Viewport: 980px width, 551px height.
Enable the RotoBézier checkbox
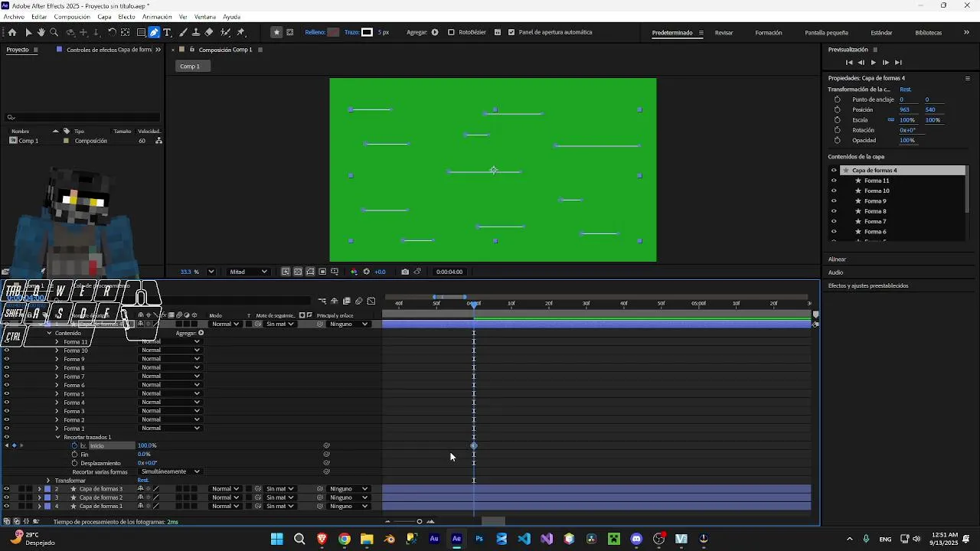point(451,32)
